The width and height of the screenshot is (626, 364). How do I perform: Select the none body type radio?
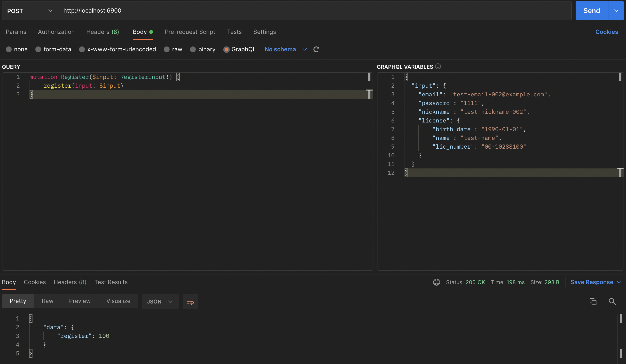9,49
